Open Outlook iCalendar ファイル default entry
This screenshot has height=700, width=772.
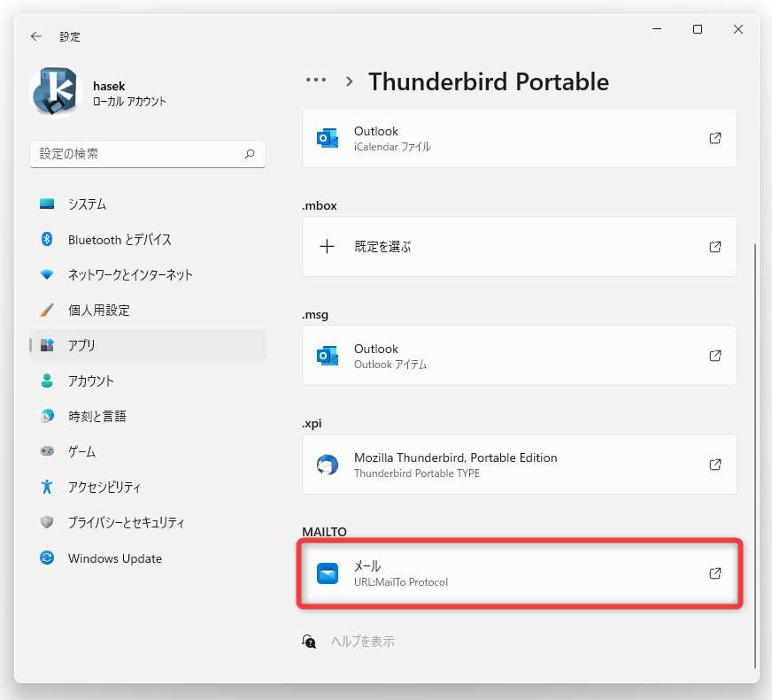pos(520,138)
